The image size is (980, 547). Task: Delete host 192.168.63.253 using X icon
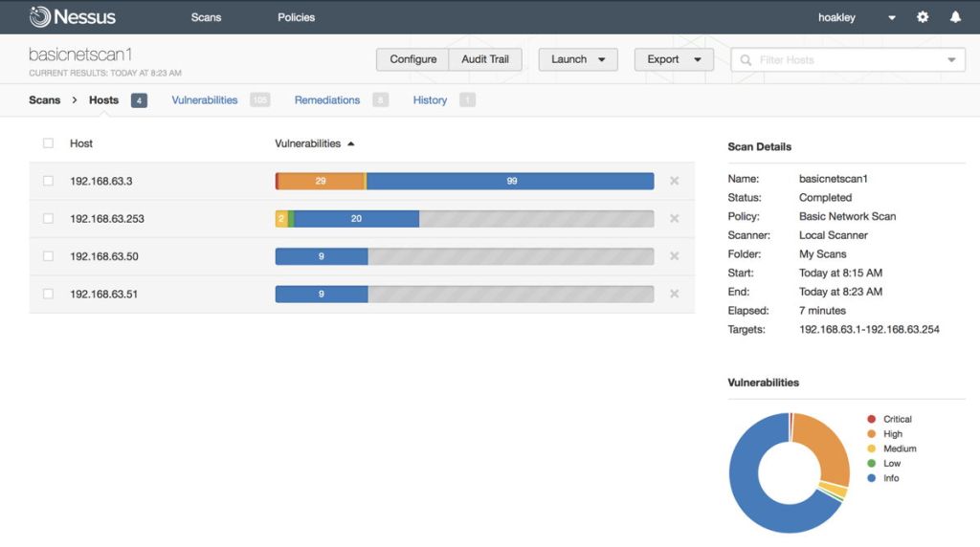(x=674, y=219)
